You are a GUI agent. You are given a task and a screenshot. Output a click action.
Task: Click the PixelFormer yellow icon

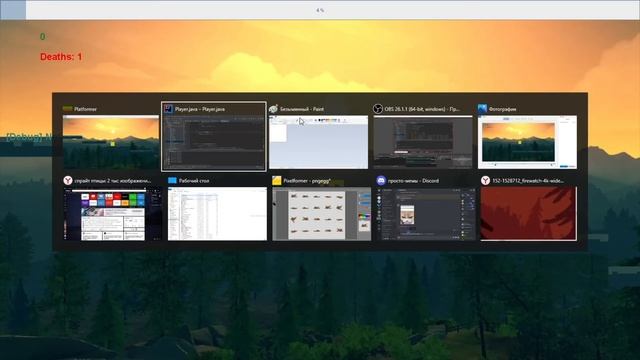[277, 180]
